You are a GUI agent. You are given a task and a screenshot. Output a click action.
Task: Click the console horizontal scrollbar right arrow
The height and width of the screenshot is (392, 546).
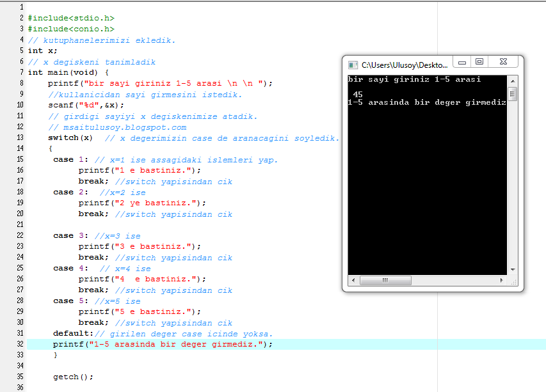coord(501,280)
